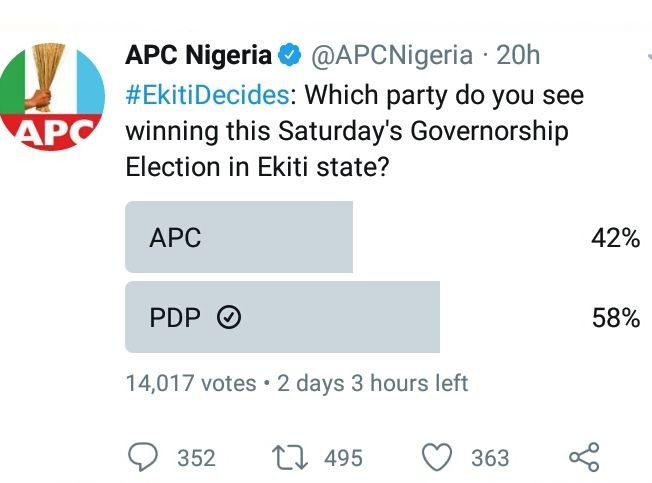Click the checkmark icon beside PDP

point(229,318)
